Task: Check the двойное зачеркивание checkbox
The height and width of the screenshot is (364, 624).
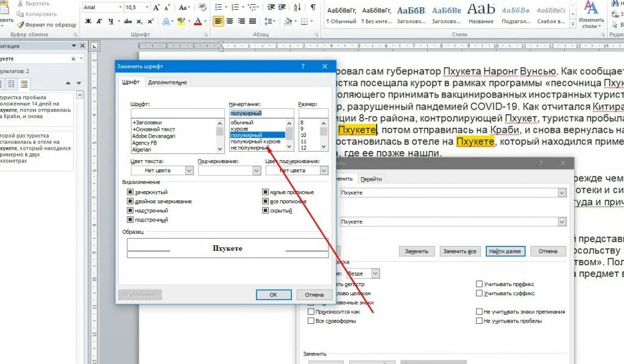Action: coord(130,201)
